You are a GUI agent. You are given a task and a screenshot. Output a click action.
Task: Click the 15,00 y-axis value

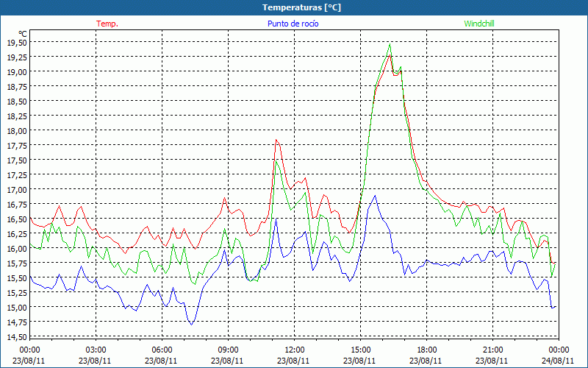pyautogui.click(x=17, y=308)
